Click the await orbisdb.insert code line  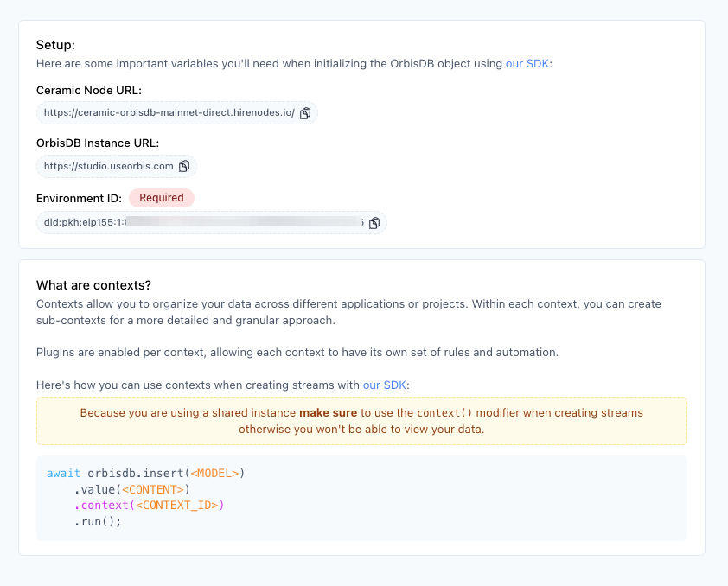146,474
